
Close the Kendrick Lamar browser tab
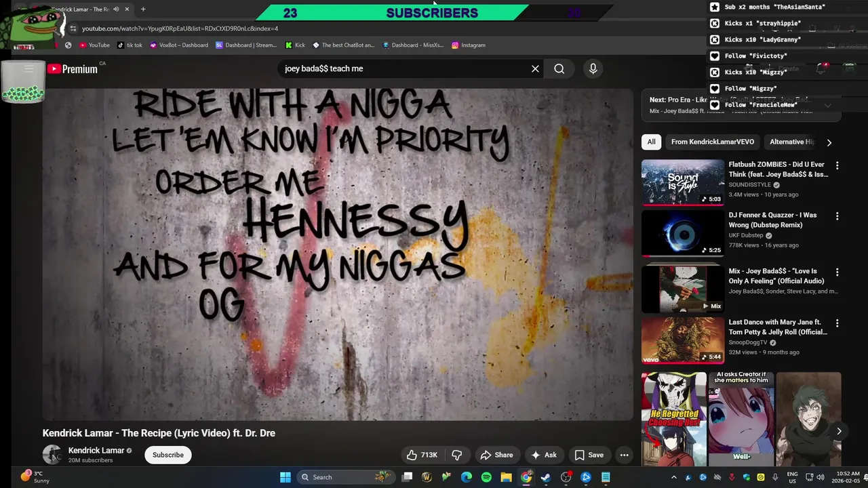[127, 9]
